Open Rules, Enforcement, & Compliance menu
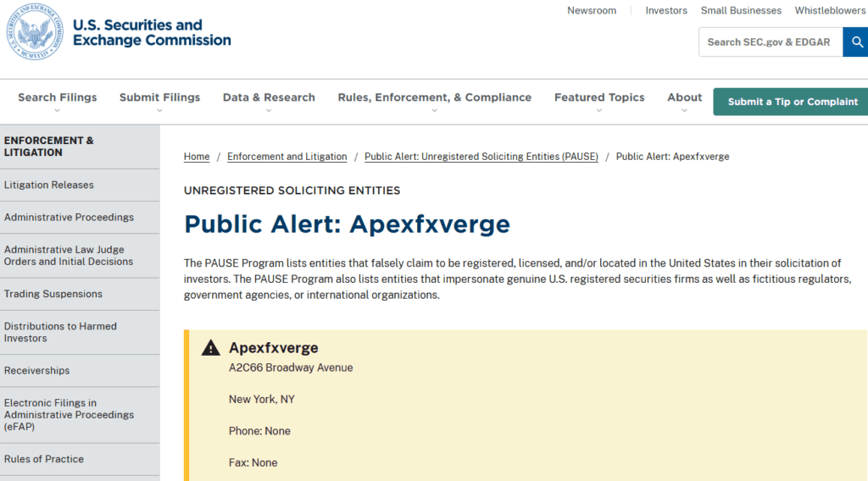Screen dimensions: 868x481 click(x=435, y=97)
